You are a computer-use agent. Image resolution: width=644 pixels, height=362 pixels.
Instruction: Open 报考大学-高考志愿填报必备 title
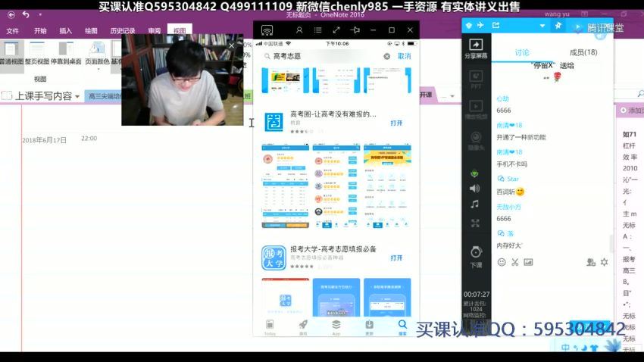coord(333,249)
